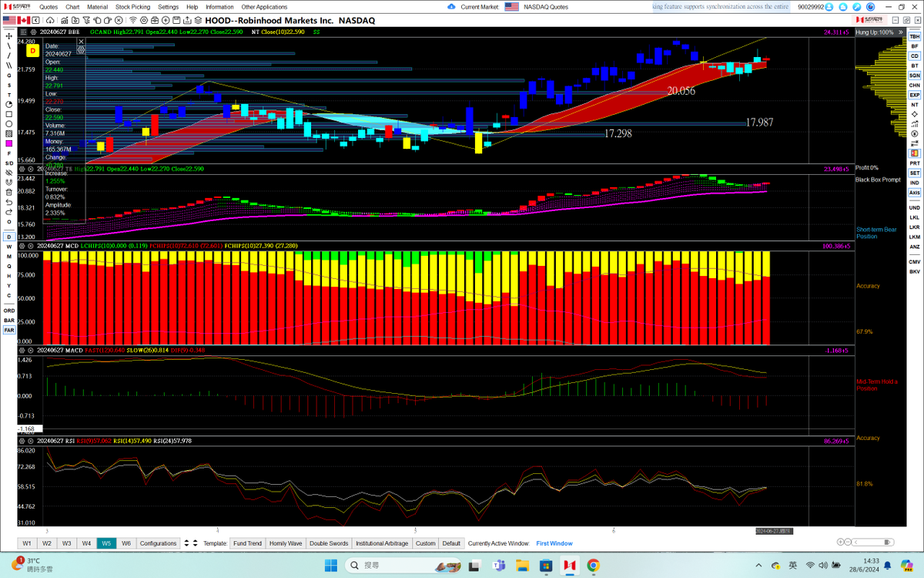Redo the last drawing action
The width and height of the screenshot is (924, 578).
click(9, 212)
